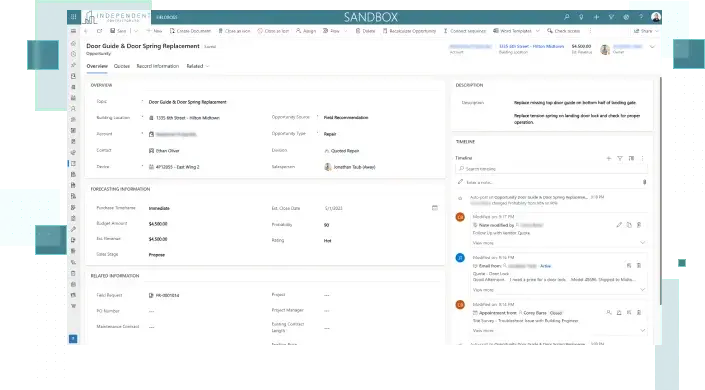Delete the appointment with the trash icon
705x390 pixels.
639,312
